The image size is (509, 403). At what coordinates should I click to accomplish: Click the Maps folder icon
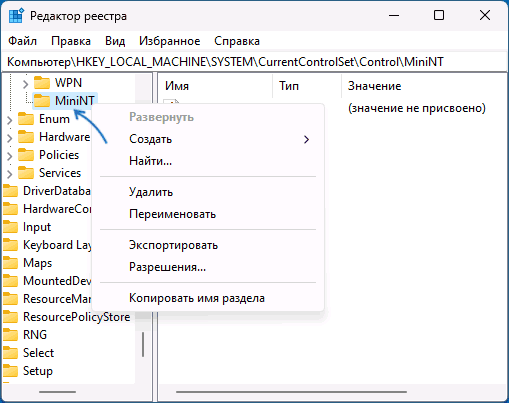pyautogui.click(x=10, y=263)
